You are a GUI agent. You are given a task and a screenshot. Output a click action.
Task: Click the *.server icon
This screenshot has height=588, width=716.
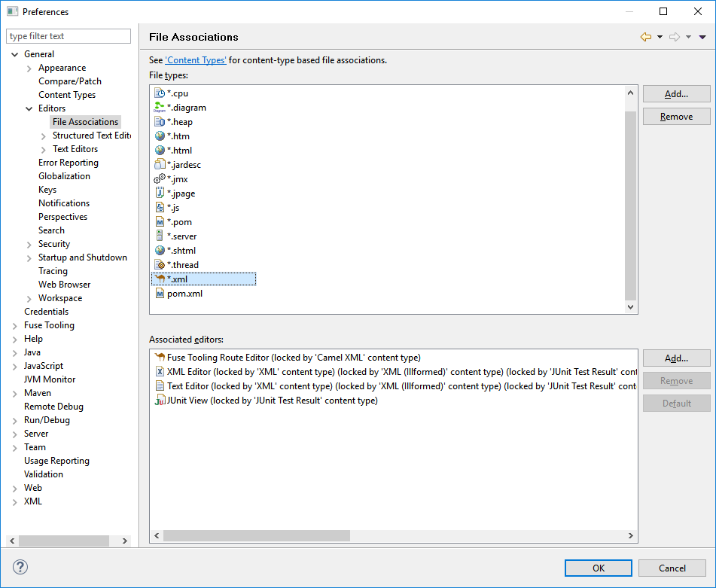(160, 236)
